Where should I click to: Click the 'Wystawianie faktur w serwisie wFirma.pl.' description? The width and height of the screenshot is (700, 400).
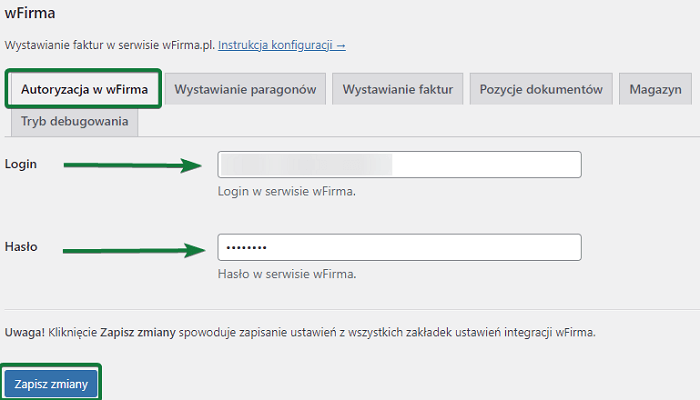(x=110, y=45)
